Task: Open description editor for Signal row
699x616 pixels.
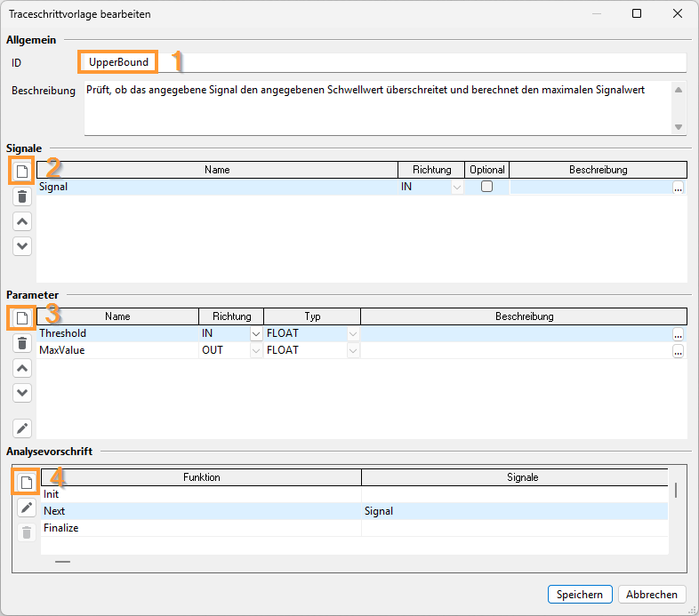Action: pos(678,188)
